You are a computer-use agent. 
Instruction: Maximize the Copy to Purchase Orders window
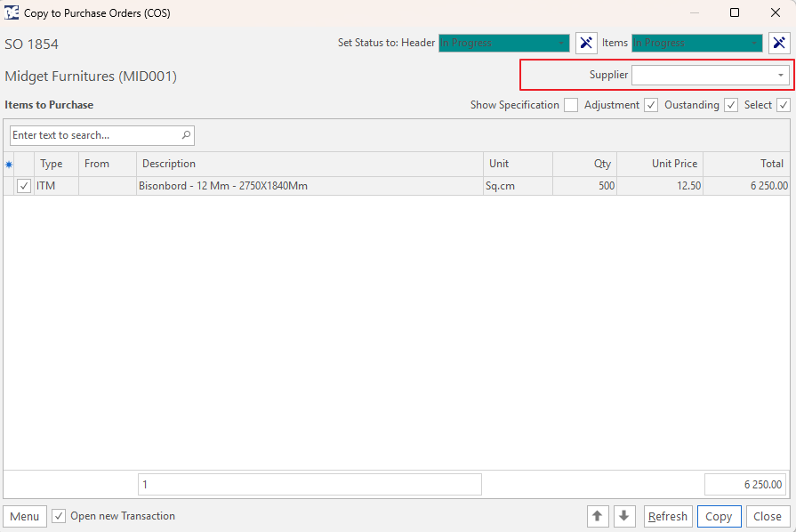click(x=735, y=12)
